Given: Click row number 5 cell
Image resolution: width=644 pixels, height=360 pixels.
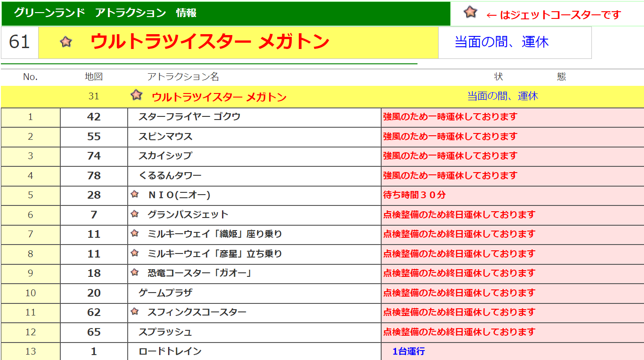Looking at the screenshot, I should point(31,196).
